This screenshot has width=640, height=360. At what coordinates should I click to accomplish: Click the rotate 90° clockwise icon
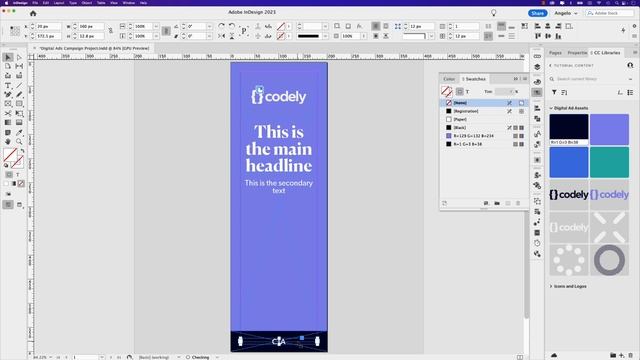point(221,26)
